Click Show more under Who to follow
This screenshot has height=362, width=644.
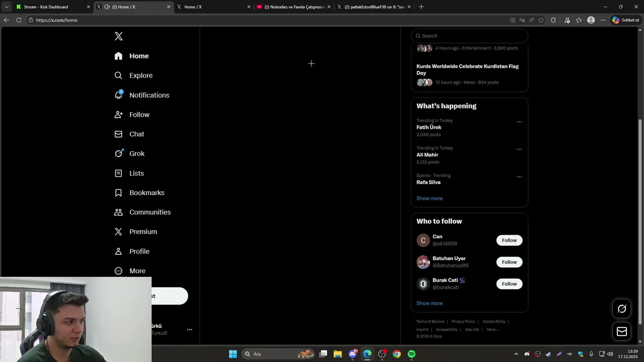(430, 304)
